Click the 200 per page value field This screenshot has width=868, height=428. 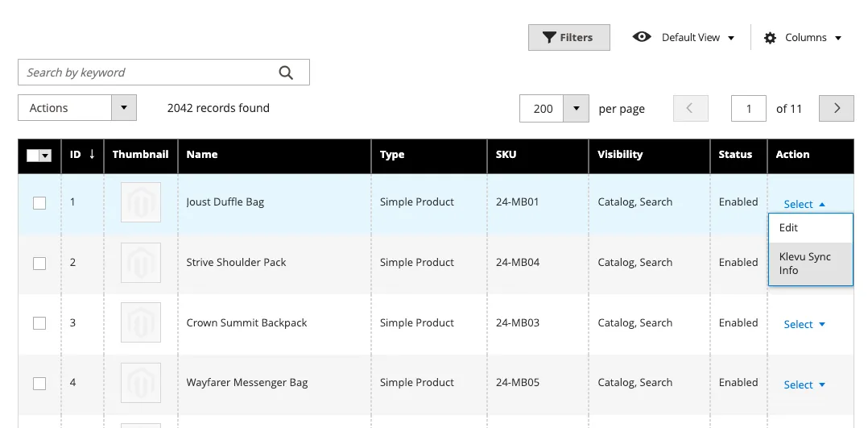(542, 108)
